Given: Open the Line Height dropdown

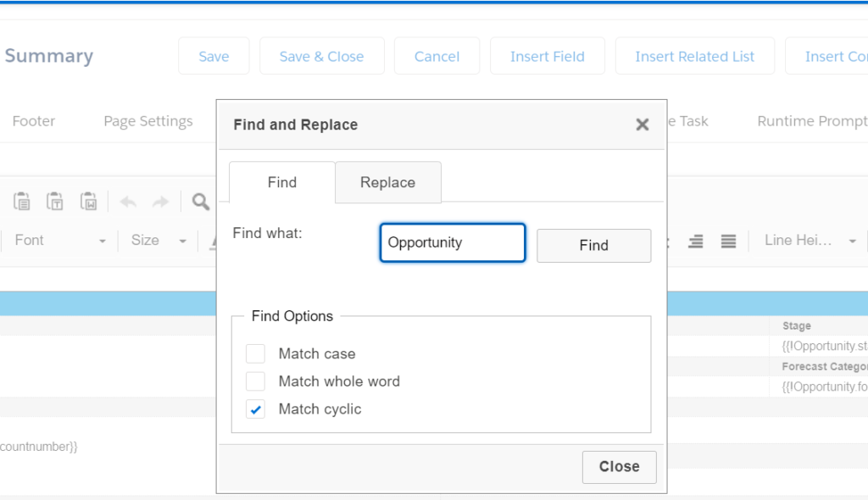Looking at the screenshot, I should [x=810, y=241].
